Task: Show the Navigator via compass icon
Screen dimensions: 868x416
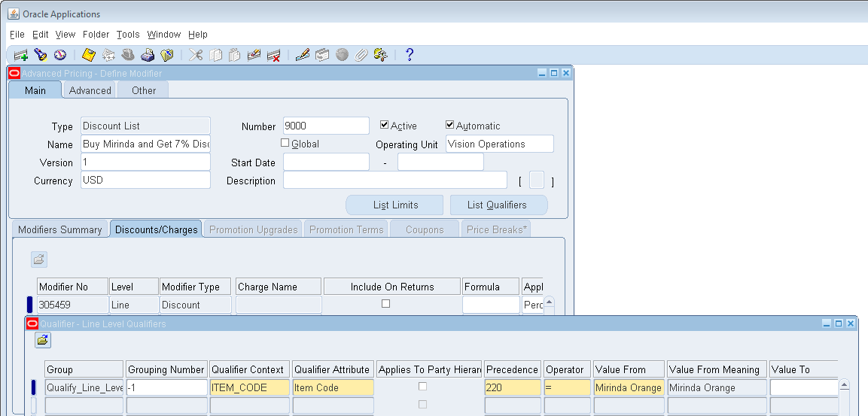Action: click(x=59, y=55)
